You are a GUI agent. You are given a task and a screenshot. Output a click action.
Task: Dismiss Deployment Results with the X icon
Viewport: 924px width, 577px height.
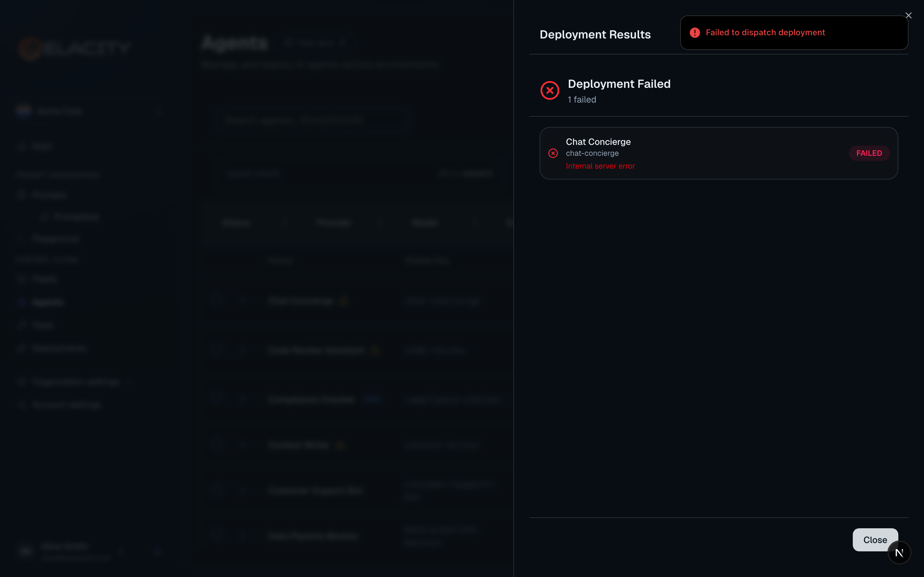pos(909,15)
